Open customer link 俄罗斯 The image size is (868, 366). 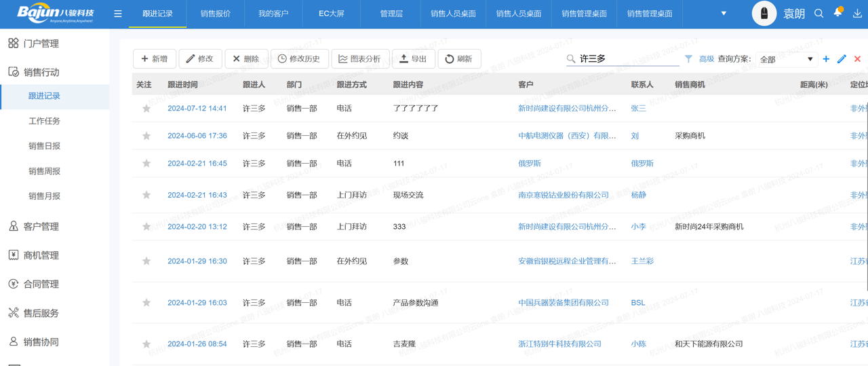[x=530, y=164]
